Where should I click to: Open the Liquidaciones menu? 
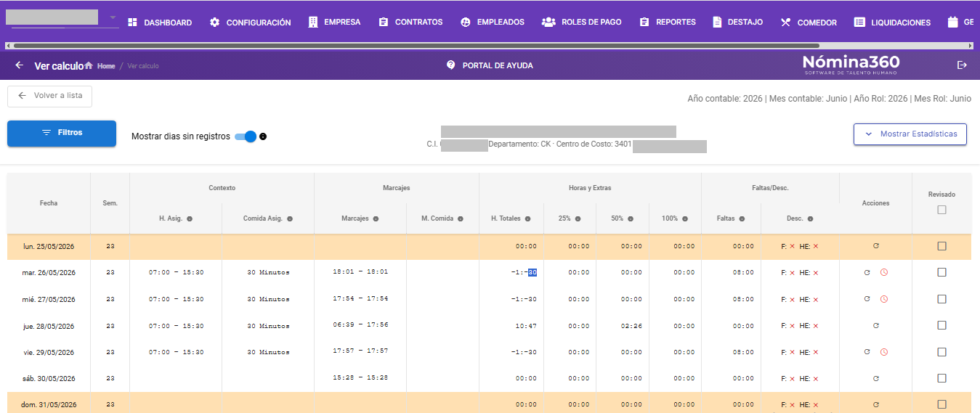(x=892, y=23)
